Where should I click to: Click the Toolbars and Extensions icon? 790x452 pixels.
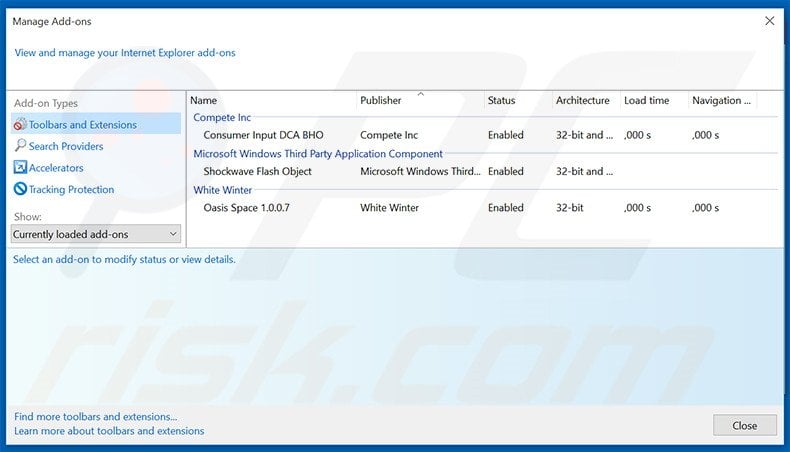point(20,125)
